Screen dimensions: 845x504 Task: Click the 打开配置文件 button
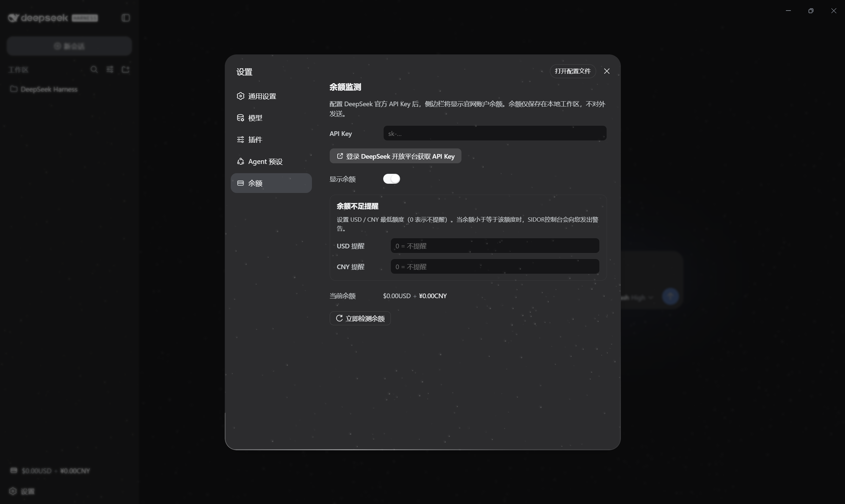(x=572, y=71)
